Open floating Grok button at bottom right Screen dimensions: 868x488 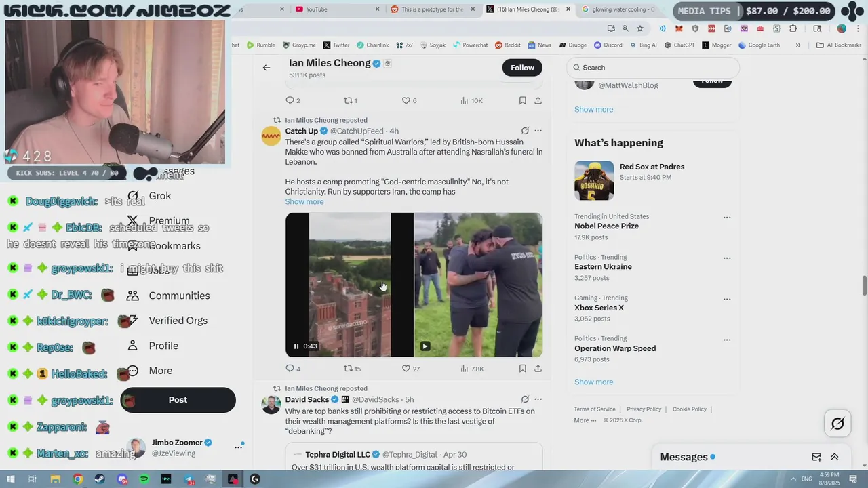tap(837, 424)
